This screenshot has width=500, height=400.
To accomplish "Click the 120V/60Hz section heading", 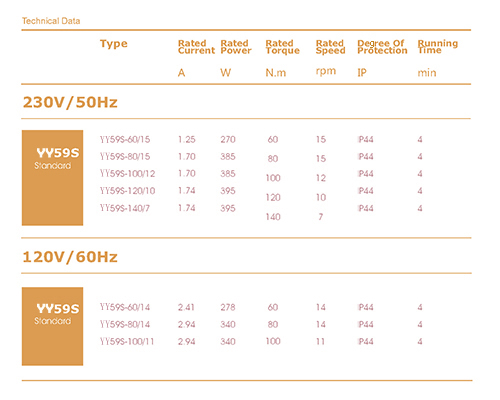I will coord(70,257).
